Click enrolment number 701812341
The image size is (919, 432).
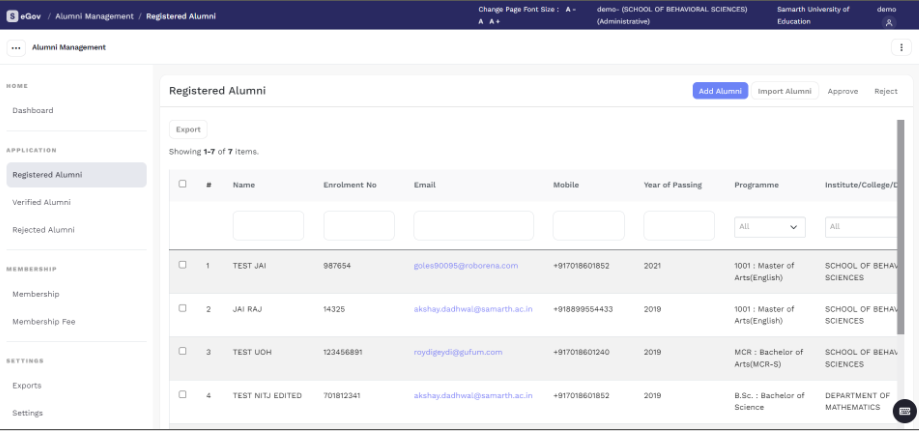[x=342, y=396]
